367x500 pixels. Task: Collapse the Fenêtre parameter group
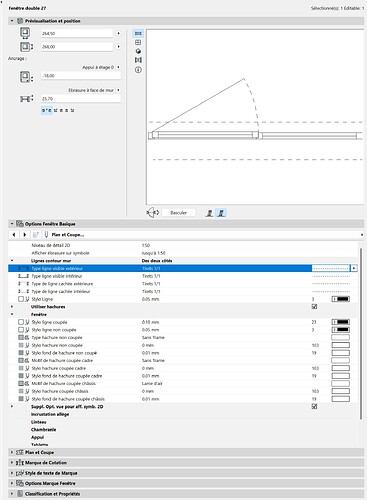click(x=12, y=314)
